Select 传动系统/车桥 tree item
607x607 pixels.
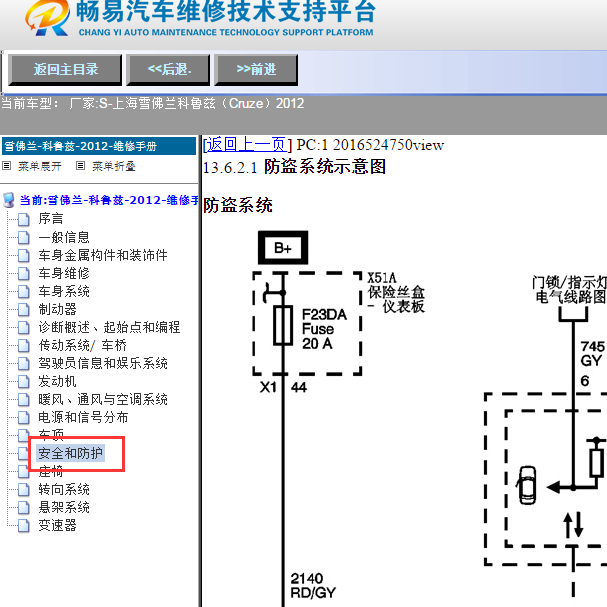82,345
